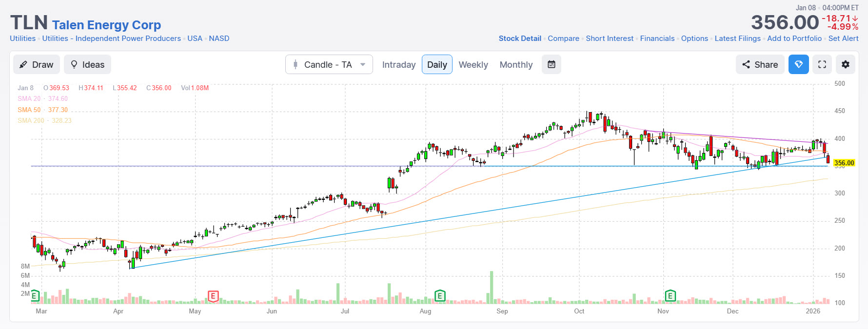Click Add to Portfolio link
Image resolution: width=868 pixels, height=329 pixels.
[x=794, y=39]
